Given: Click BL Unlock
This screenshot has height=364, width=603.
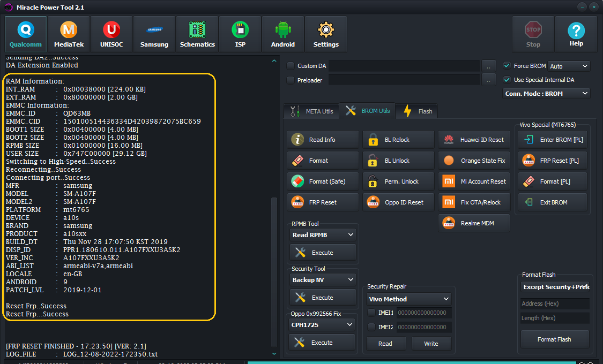Looking at the screenshot, I should 398,161.
